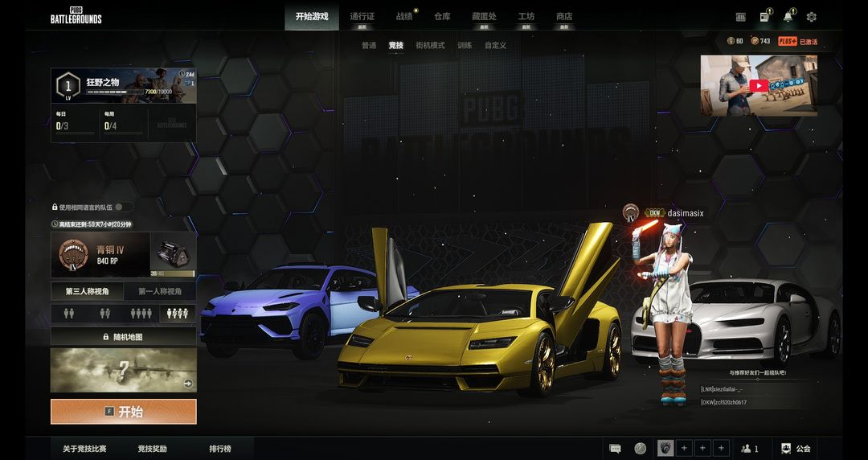Open the friends list showing 1 online
This screenshot has width=868, height=460.
pos(750,449)
